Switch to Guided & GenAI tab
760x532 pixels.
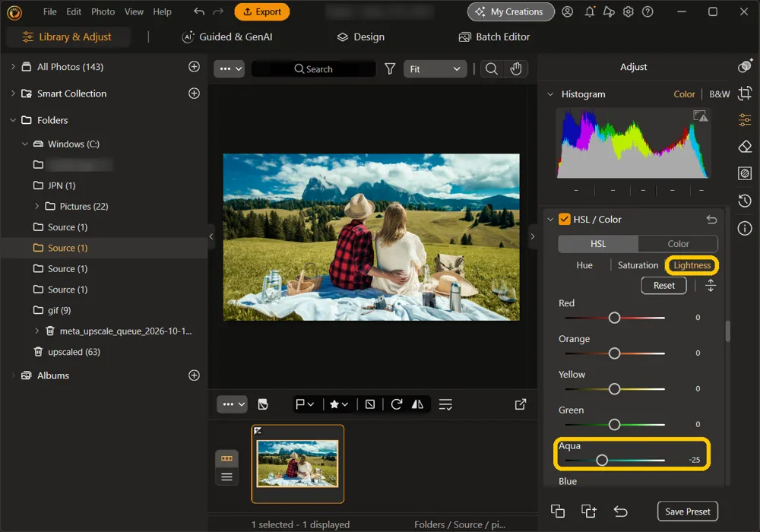(x=226, y=36)
